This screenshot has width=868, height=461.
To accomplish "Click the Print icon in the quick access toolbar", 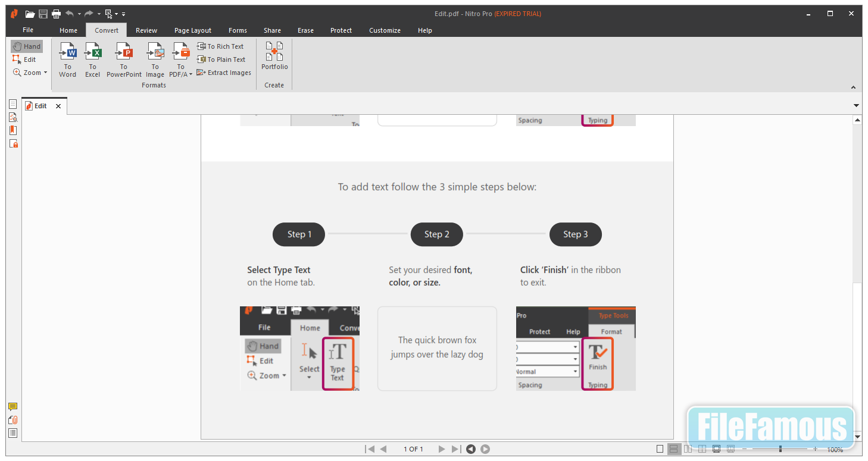I will [x=56, y=14].
